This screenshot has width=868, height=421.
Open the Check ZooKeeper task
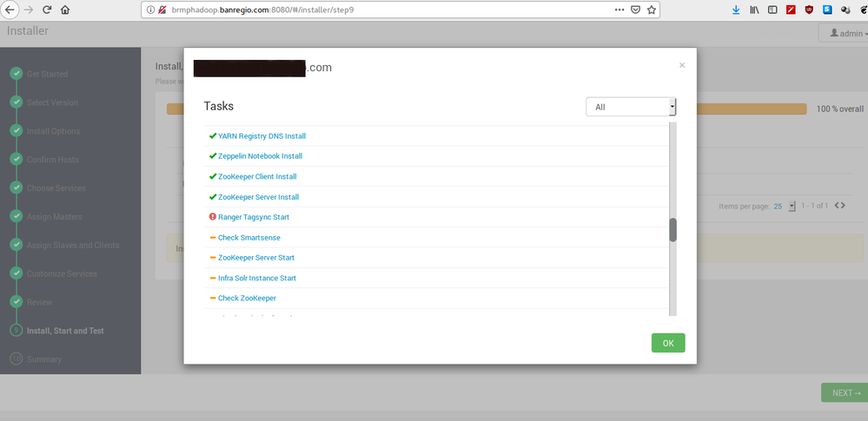pyautogui.click(x=247, y=299)
